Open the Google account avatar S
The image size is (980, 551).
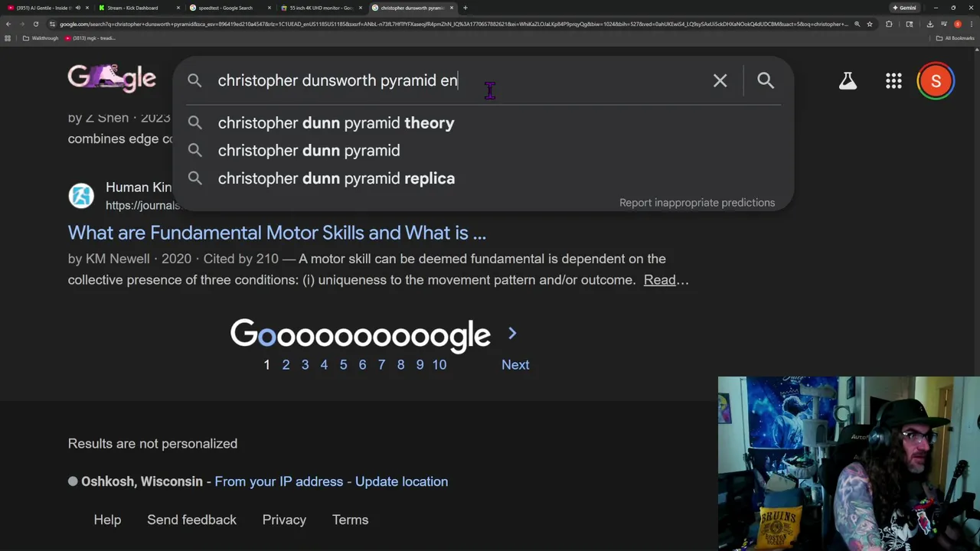point(936,80)
